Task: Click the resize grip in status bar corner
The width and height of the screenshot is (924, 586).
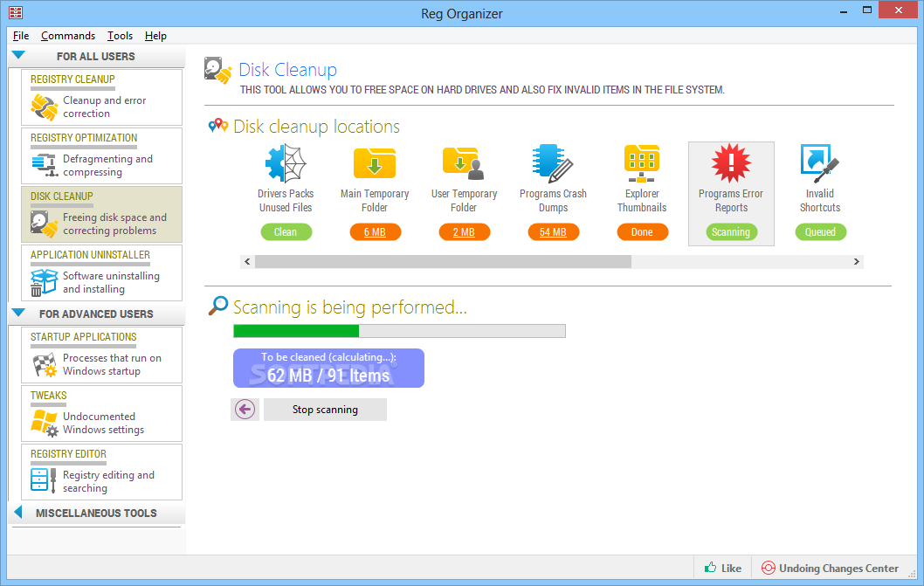Action: pos(913,573)
